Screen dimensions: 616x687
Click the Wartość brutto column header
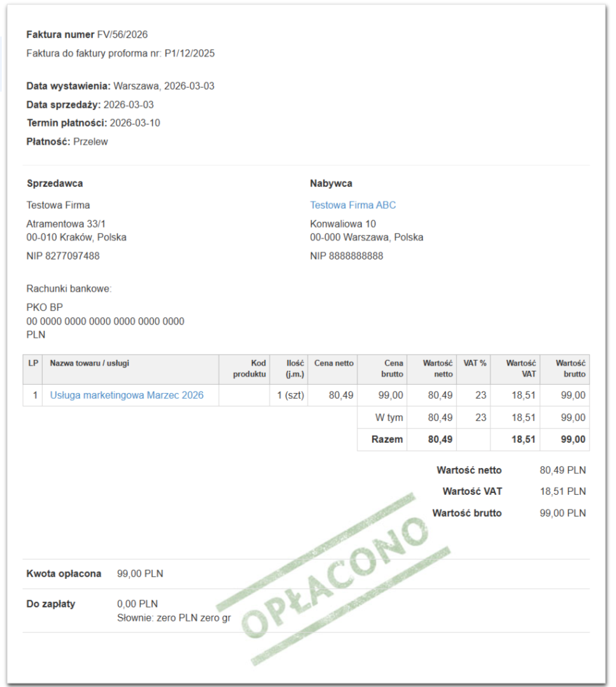(x=570, y=368)
